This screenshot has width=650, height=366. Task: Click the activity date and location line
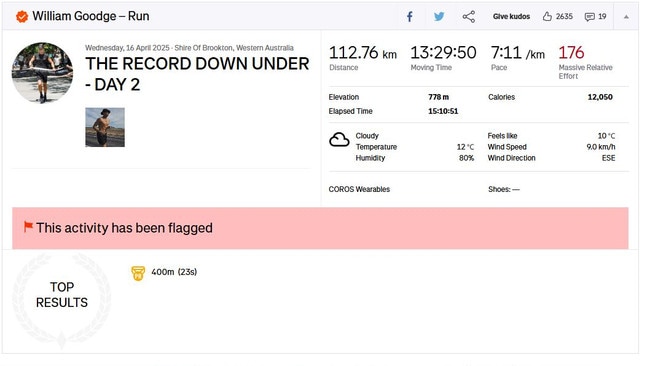[189, 48]
